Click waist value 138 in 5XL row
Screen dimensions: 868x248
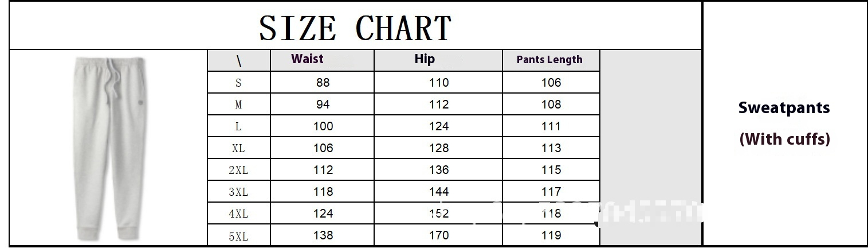pyautogui.click(x=323, y=235)
